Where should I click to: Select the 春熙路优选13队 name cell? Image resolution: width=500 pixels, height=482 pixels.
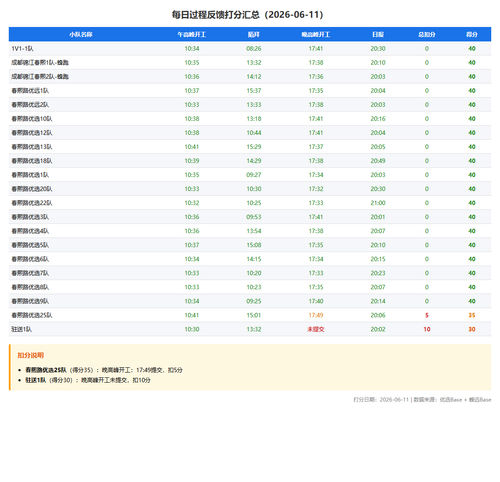click(32, 147)
